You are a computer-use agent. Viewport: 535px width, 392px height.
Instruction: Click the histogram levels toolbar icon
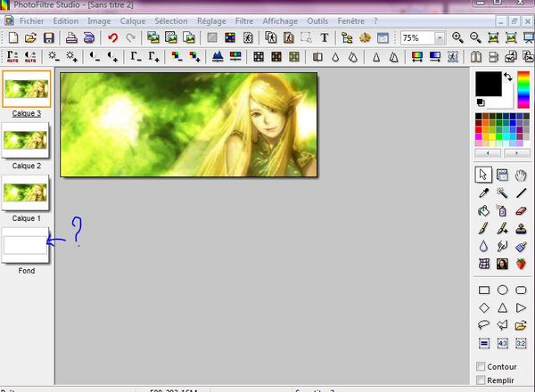pyautogui.click(x=218, y=56)
